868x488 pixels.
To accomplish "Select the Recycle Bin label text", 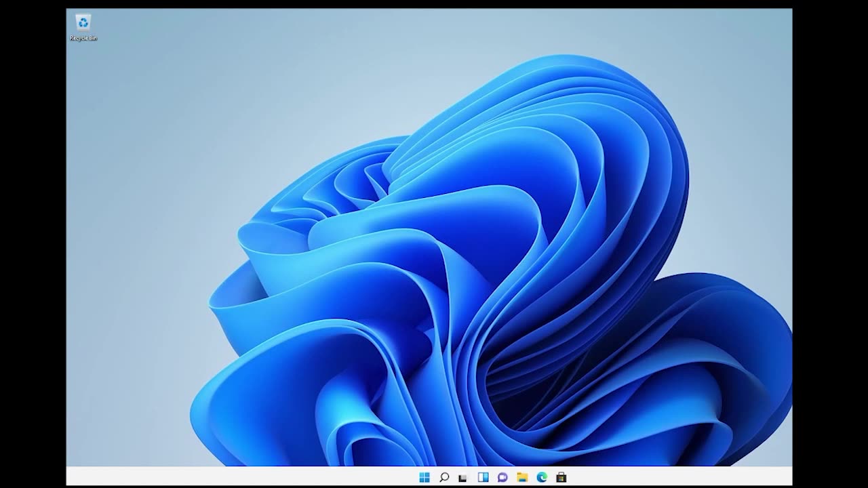I will coord(83,39).
